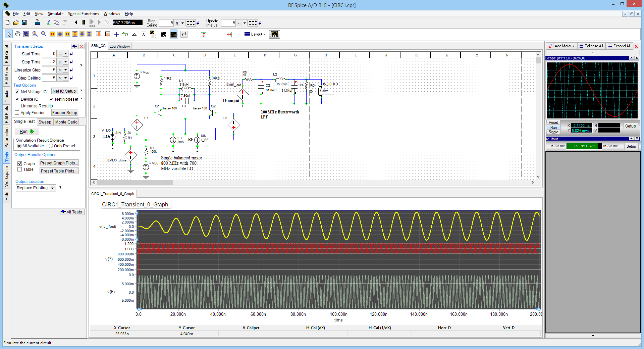Click the Cut scissors icon
The width and height of the screenshot is (644, 349).
[49, 23]
